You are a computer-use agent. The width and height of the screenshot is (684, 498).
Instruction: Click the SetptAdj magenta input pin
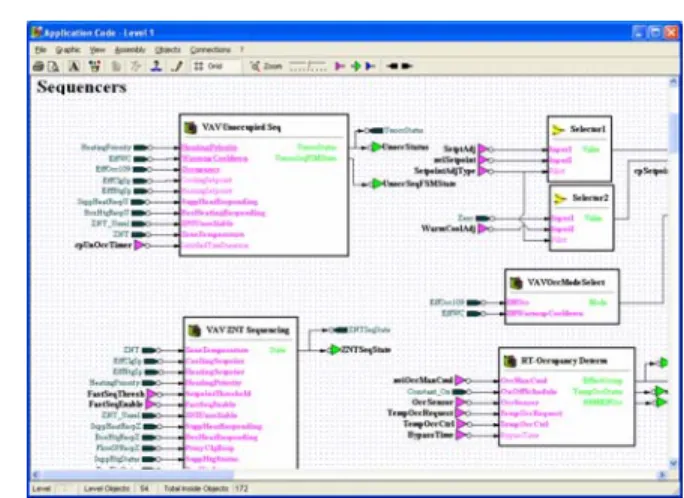tap(483, 150)
